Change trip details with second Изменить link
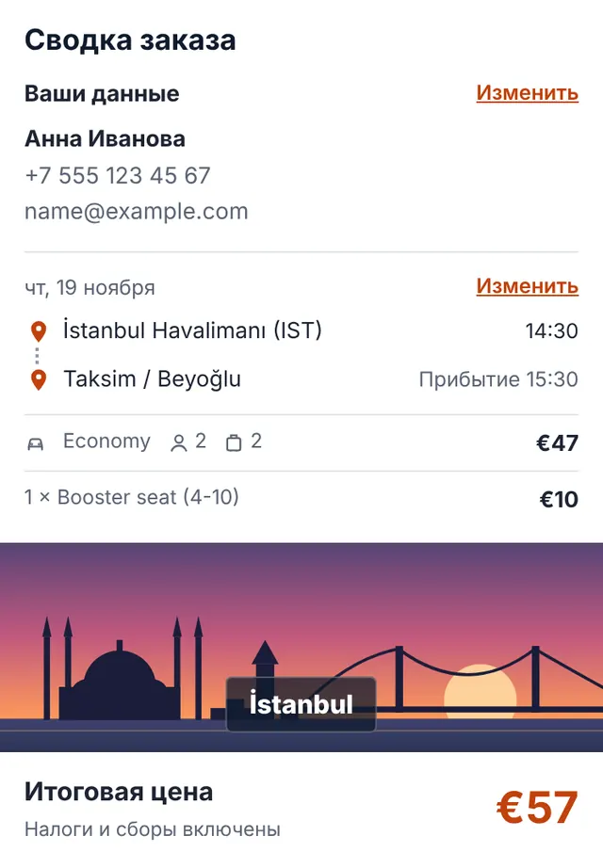 click(x=527, y=285)
